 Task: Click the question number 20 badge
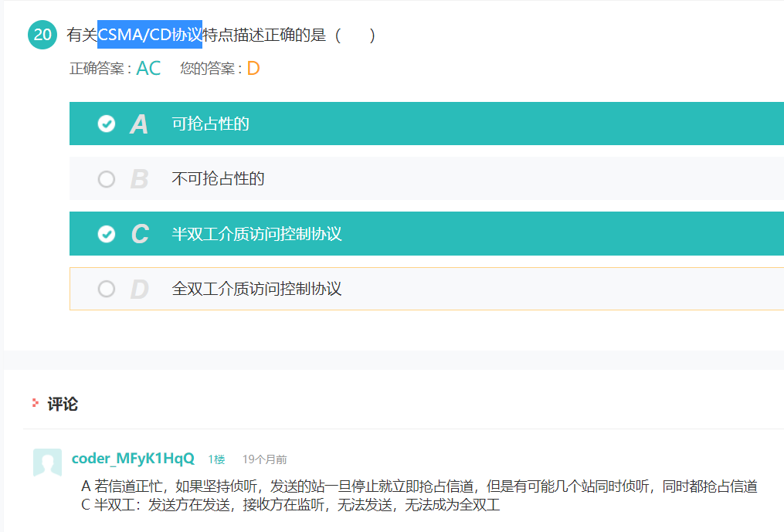(42, 35)
